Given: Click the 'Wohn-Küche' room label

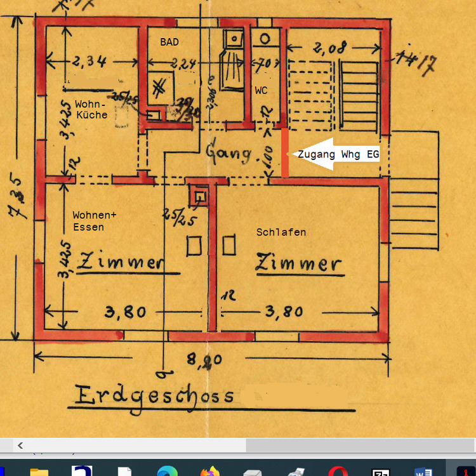Looking at the screenshot, I should tap(91, 109).
